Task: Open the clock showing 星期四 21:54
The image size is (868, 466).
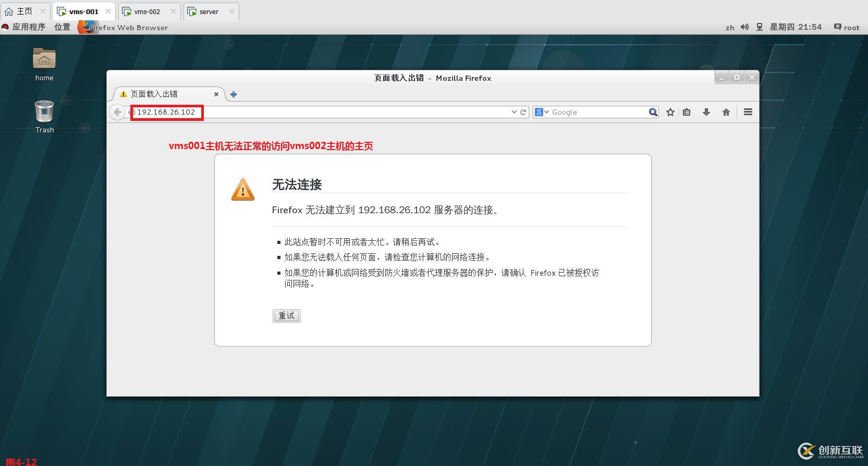Action: (x=796, y=27)
